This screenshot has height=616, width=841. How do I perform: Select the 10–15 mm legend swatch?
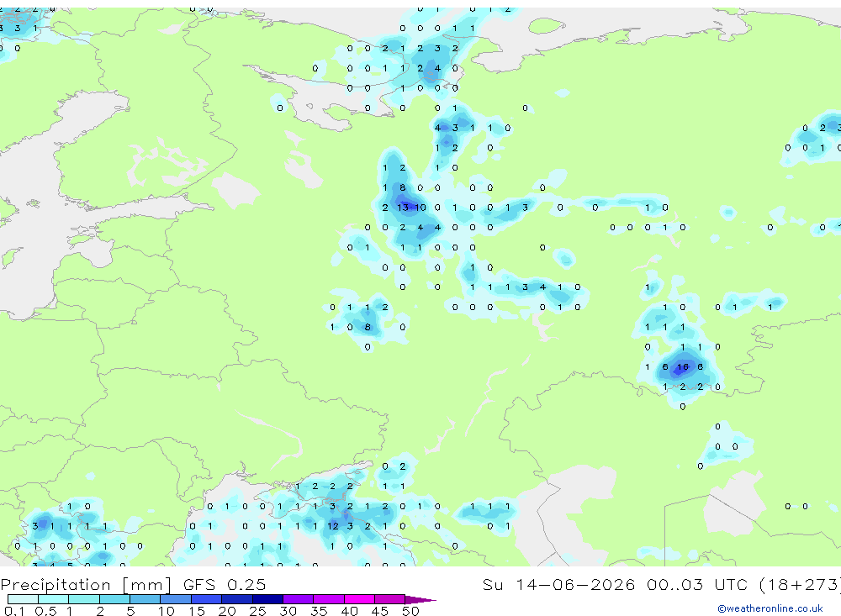coord(176,599)
